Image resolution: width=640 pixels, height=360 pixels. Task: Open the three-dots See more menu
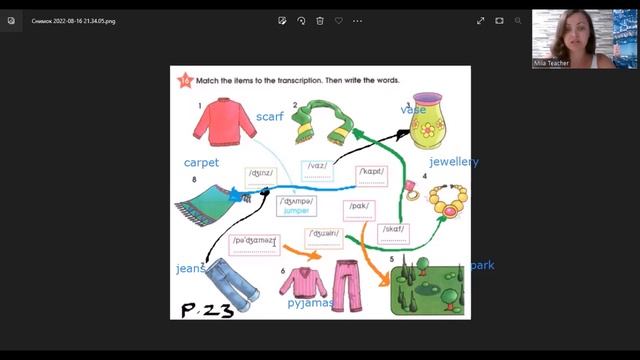pos(357,21)
